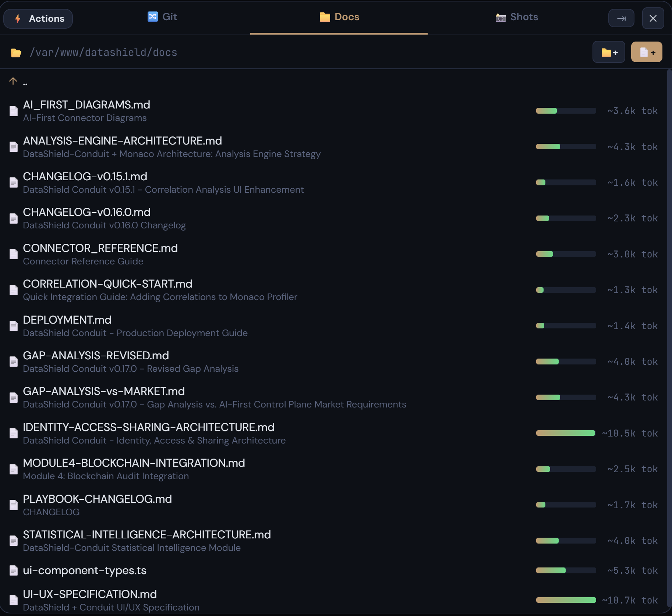Screen dimensions: 672x616
Task: Open IDENTITY-ACCESS-SHARING-ARCHITECTURE.md file
Action: (149, 427)
